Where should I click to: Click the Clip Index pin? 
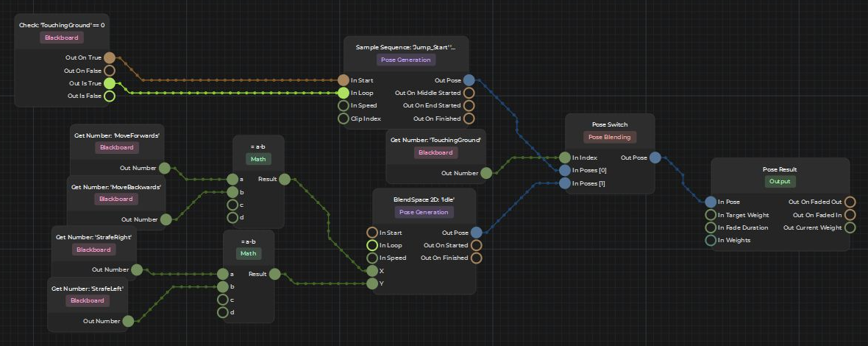(344, 119)
